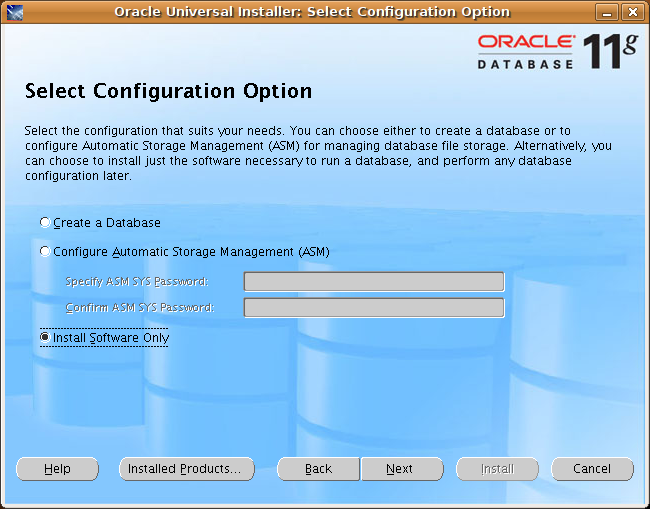Close the Oracle Universal Installer window
Viewport: 650px width, 509px height.
coord(633,12)
